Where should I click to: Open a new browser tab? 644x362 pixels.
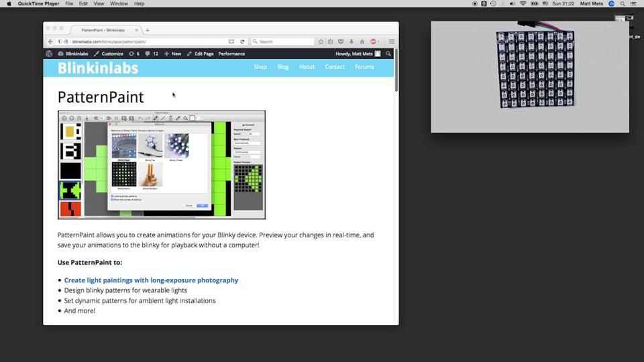click(x=148, y=30)
